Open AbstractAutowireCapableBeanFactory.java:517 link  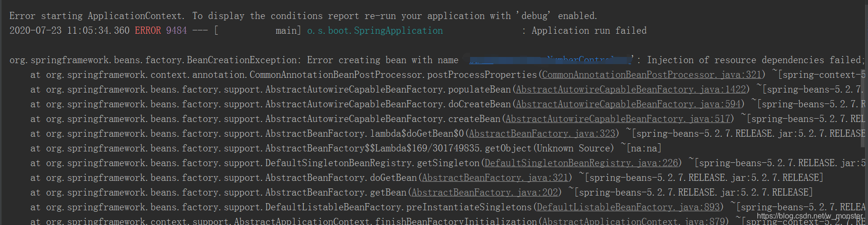point(618,119)
